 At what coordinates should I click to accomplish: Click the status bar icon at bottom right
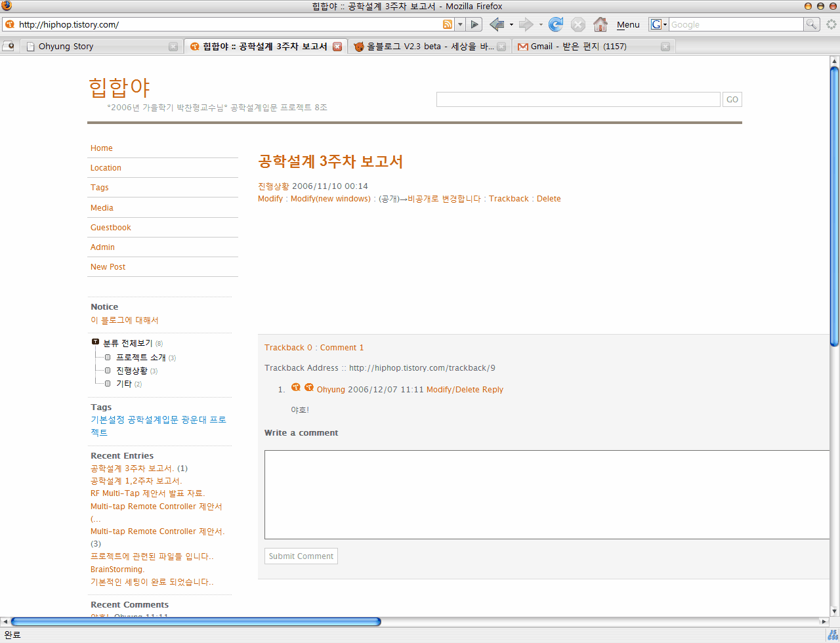pyautogui.click(x=831, y=636)
